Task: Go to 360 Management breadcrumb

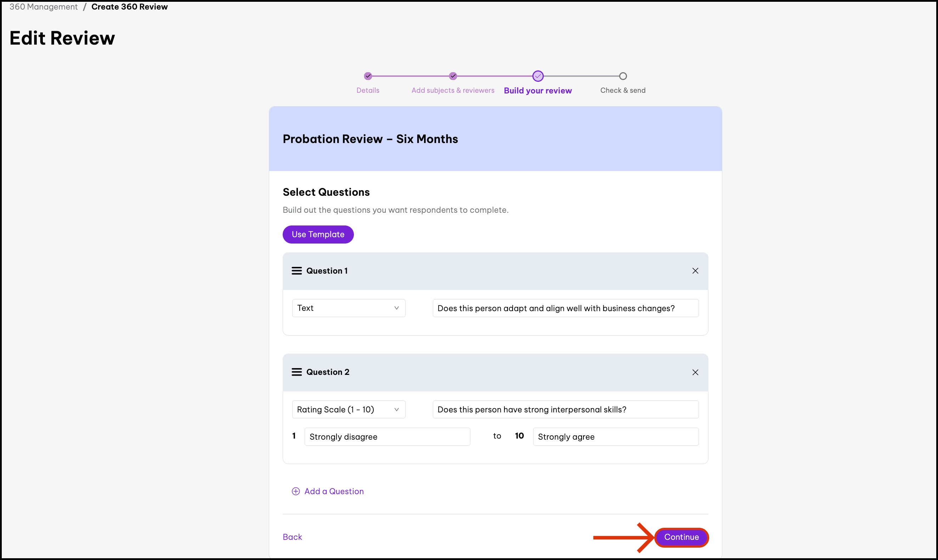Action: (44, 7)
